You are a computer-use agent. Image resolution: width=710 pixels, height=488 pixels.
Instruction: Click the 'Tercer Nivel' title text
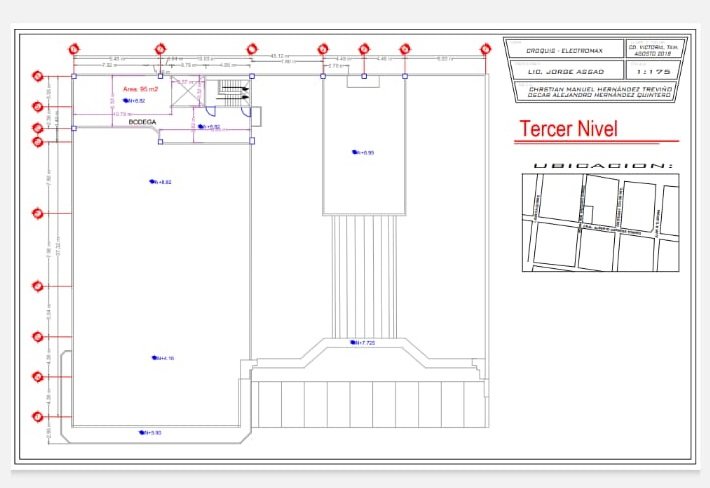(569, 129)
